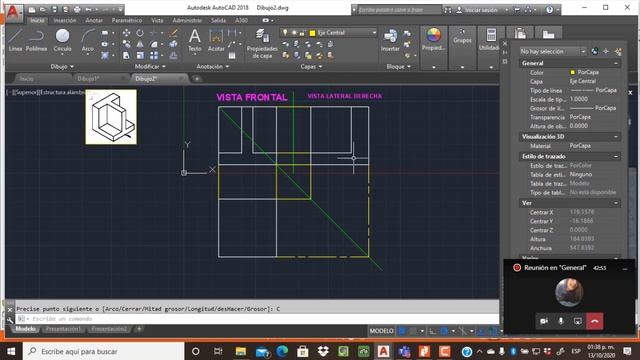Toggle the layer on/off lightbulb icon
Screen dimensions: 640x360
[285, 33]
